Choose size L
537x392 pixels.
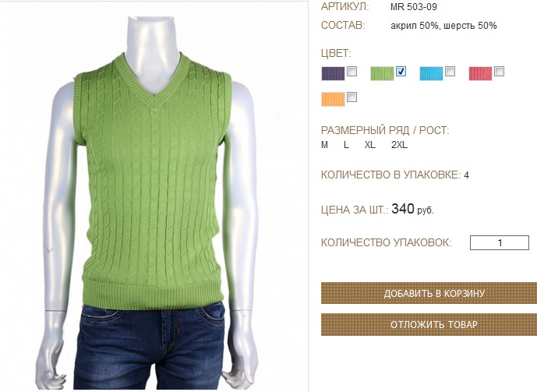pyautogui.click(x=346, y=145)
